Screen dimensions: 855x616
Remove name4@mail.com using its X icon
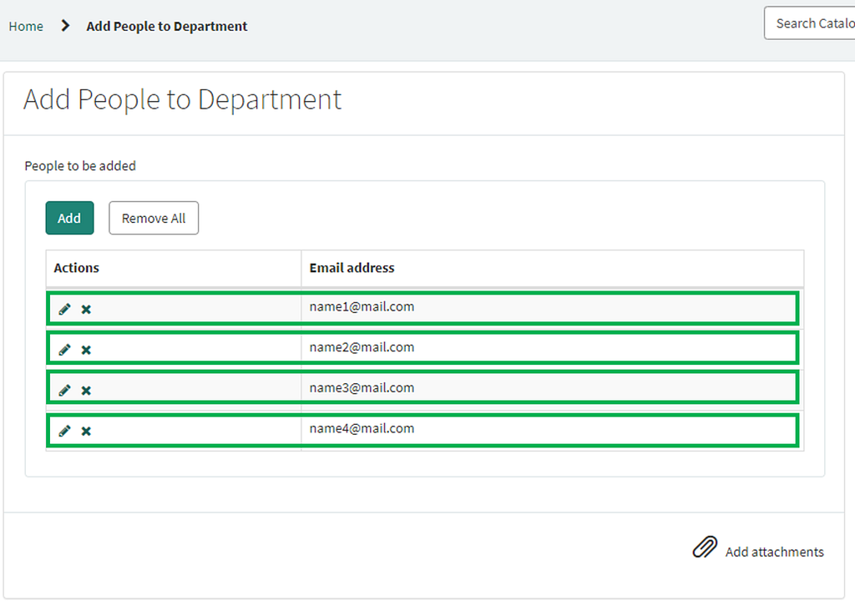(x=86, y=432)
